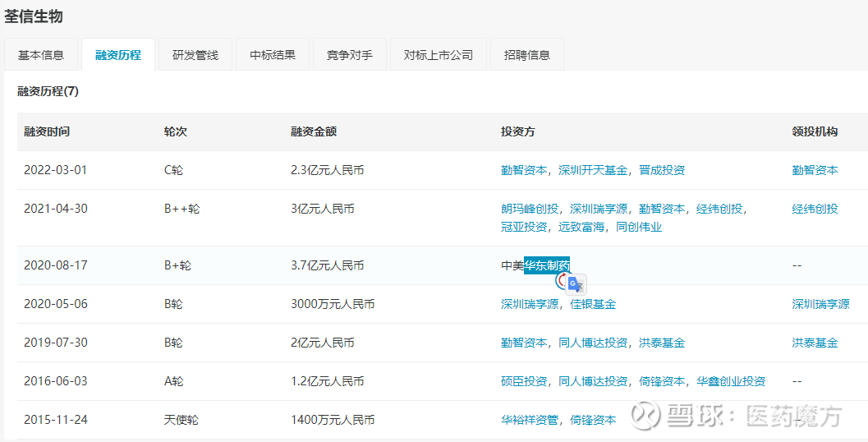
Task: Open lead institution 经纬创投 link
Action: coord(815,209)
